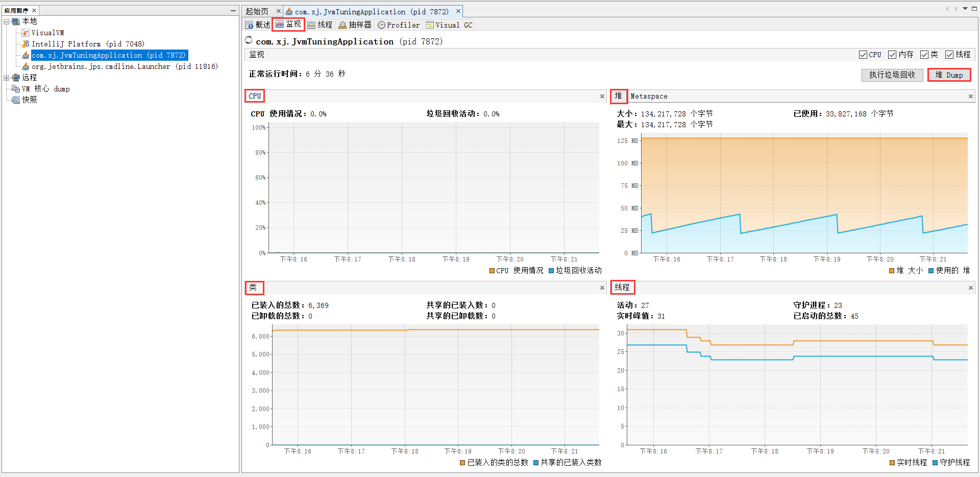This screenshot has height=477, width=980.
Task: Click the IntelliJ Platform process icon
Action: click(26, 44)
